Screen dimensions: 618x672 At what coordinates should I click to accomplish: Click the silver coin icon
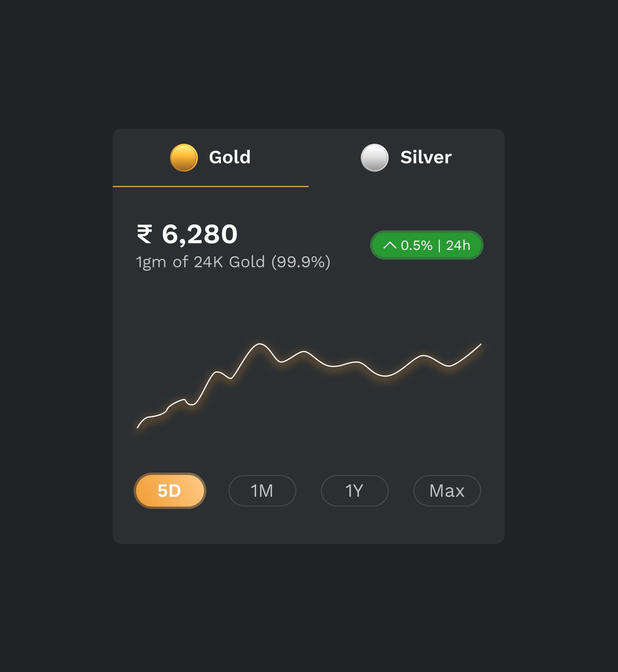point(374,158)
